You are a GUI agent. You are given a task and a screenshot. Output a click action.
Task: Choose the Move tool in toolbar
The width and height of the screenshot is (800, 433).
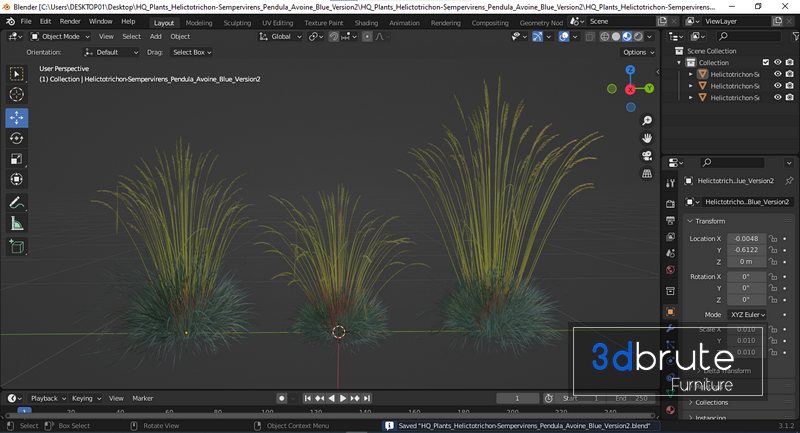click(x=17, y=118)
